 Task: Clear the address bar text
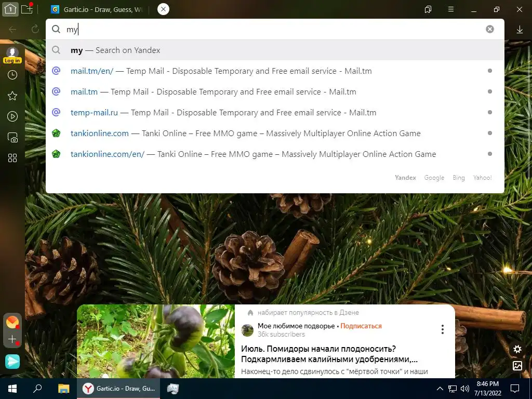point(489,29)
